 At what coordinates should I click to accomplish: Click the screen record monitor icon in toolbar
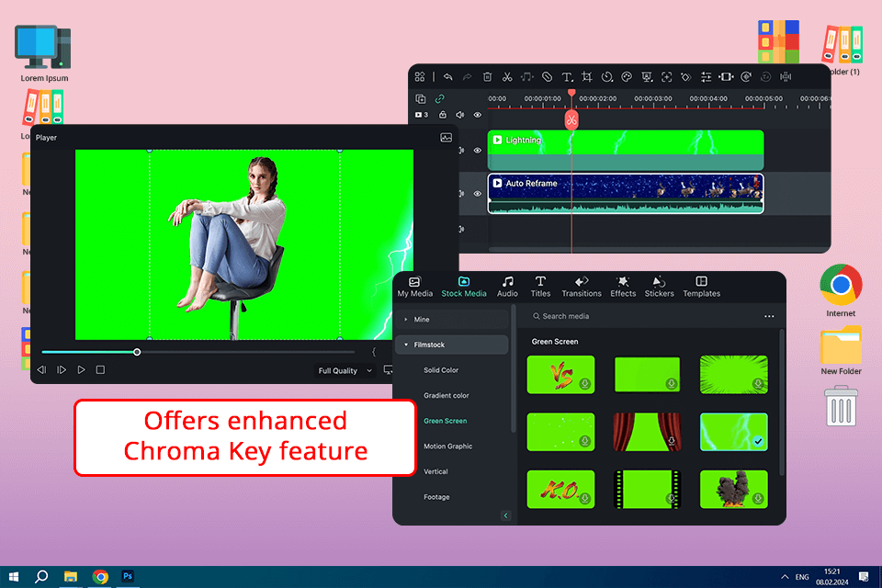click(647, 76)
